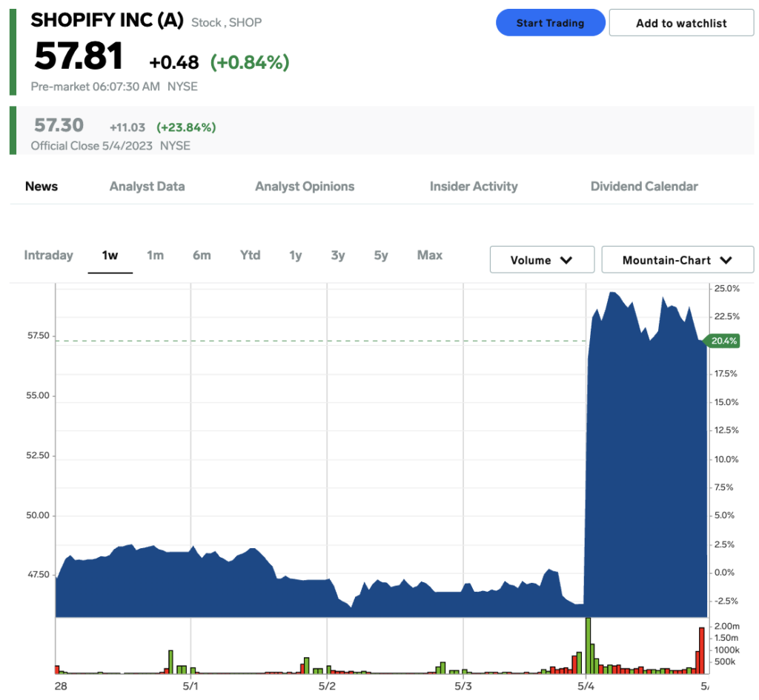Click the "Official Close 5/4/2023" label
The width and height of the screenshot is (759, 700).
(x=91, y=146)
